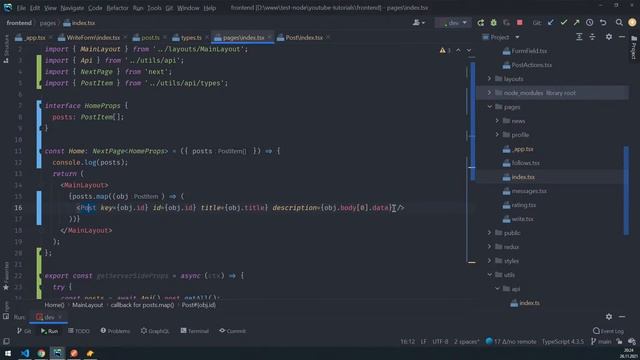This screenshot has width=640, height=360.
Task: Click the WebStorm taskbar icon
Action: click(x=57, y=353)
